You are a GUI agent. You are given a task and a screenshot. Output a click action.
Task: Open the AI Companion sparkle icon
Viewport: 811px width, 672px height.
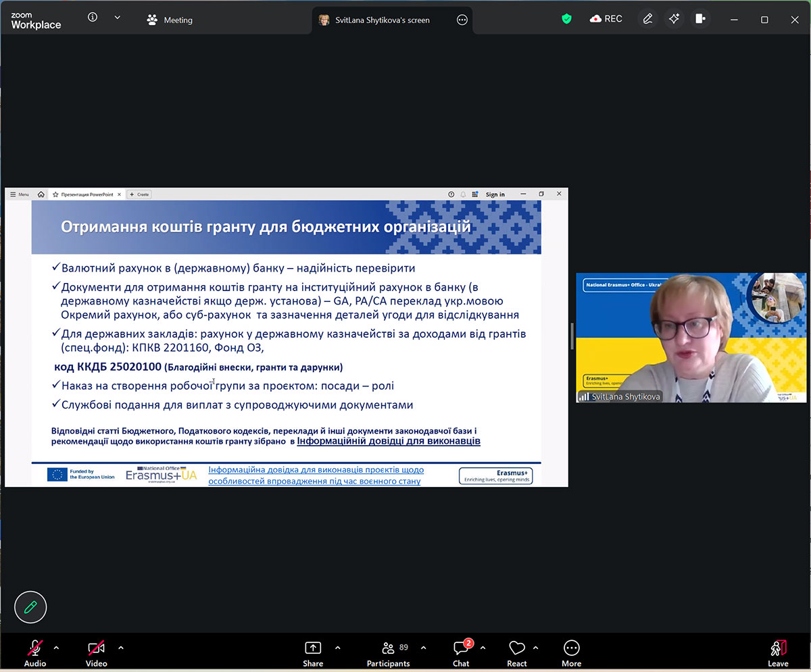point(674,19)
